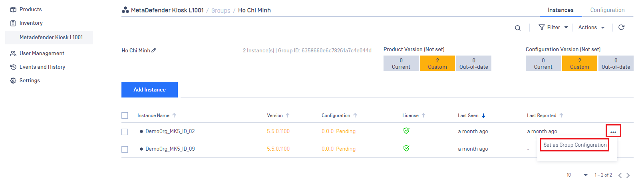Click the Add Instance button
This screenshot has height=183, width=644.
[149, 90]
